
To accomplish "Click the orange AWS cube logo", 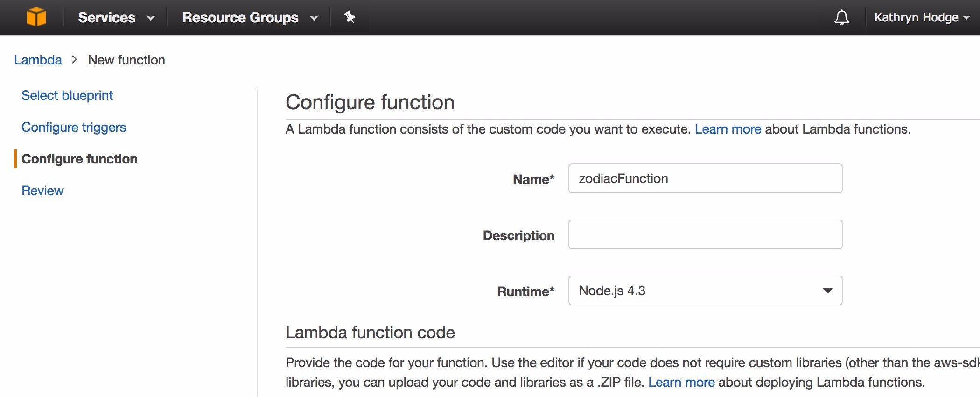I will pos(36,17).
